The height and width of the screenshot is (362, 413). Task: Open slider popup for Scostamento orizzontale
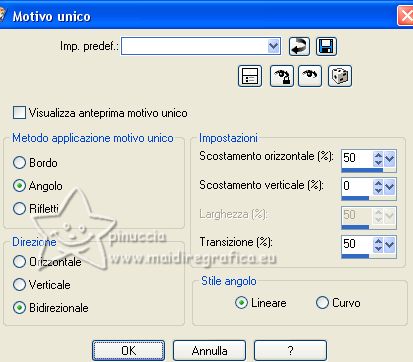[x=390, y=159]
